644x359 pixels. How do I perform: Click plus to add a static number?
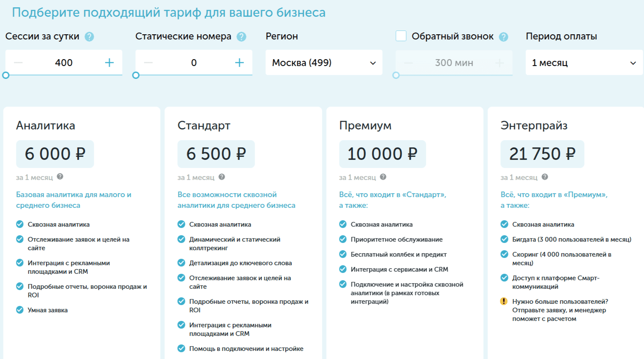(x=240, y=62)
